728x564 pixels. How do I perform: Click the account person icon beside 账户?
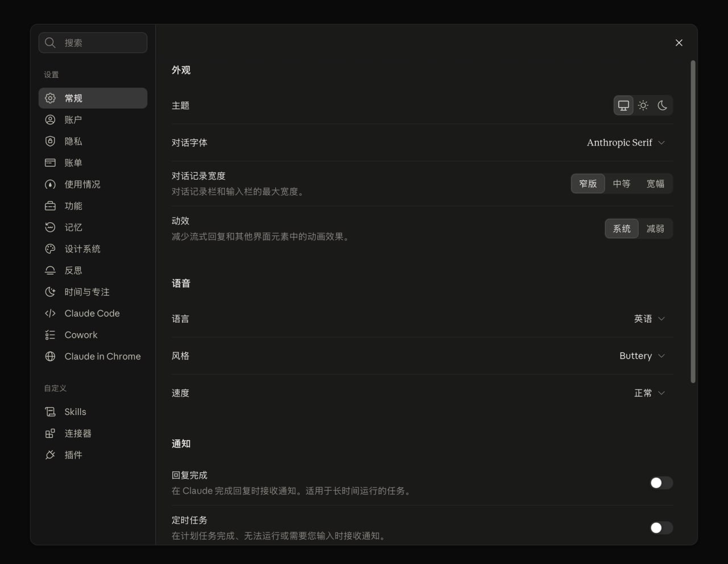tap(50, 120)
